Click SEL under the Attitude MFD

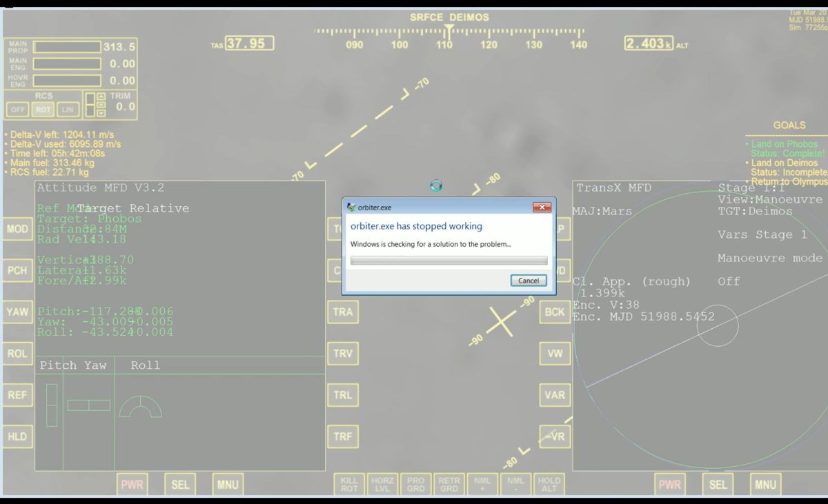click(x=180, y=485)
